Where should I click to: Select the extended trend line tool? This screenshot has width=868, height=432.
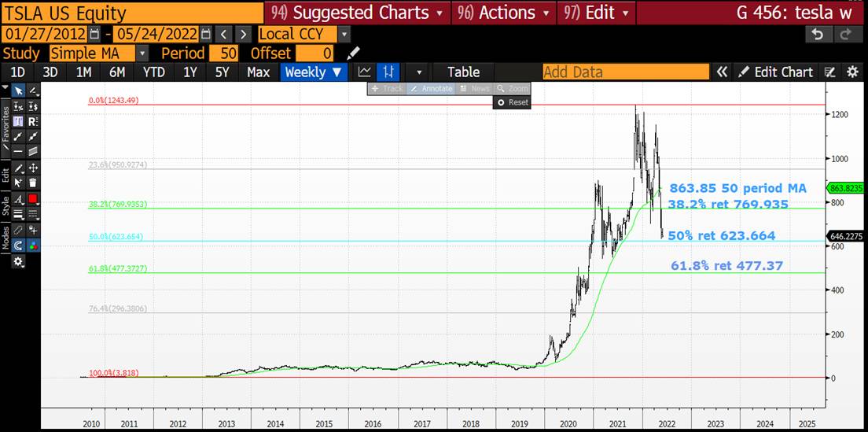(x=33, y=136)
